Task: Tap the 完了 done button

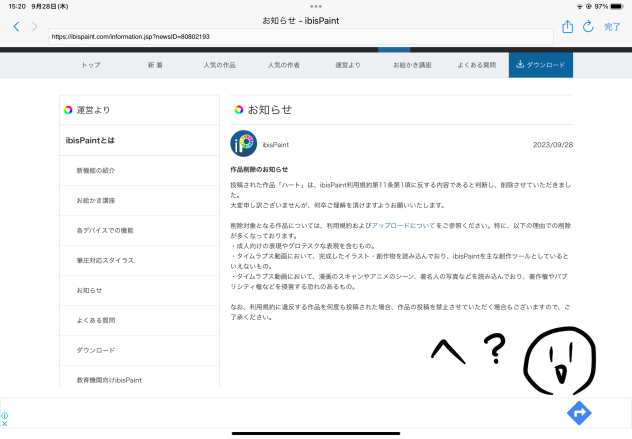Action: click(612, 27)
